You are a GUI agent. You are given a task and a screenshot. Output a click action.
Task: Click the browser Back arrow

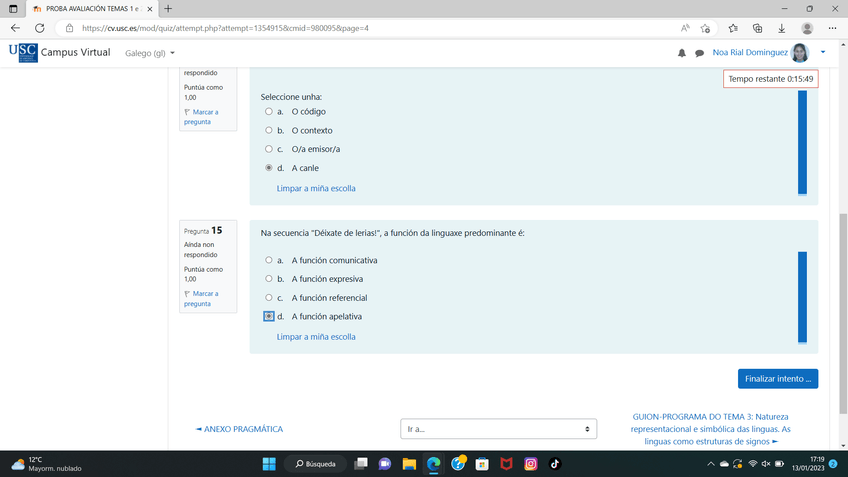click(x=15, y=28)
